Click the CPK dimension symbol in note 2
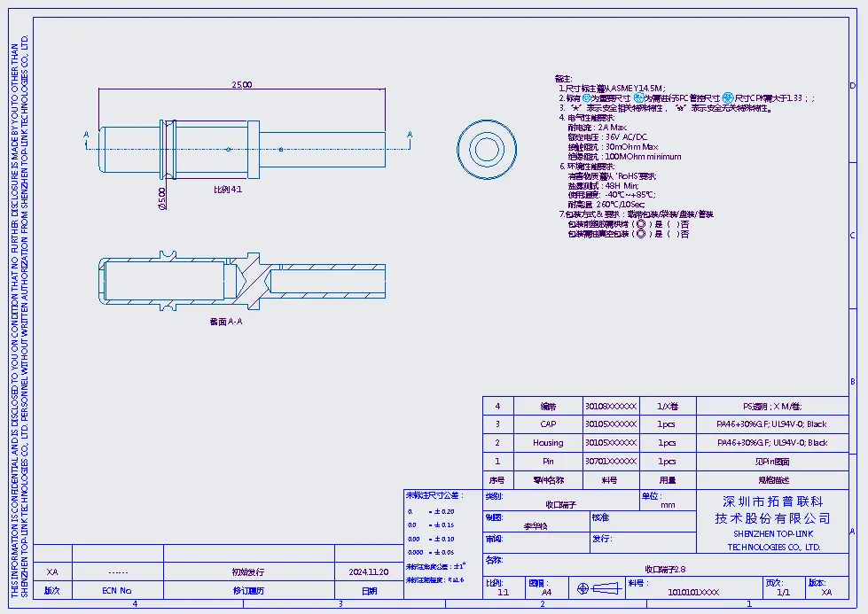 (x=728, y=97)
